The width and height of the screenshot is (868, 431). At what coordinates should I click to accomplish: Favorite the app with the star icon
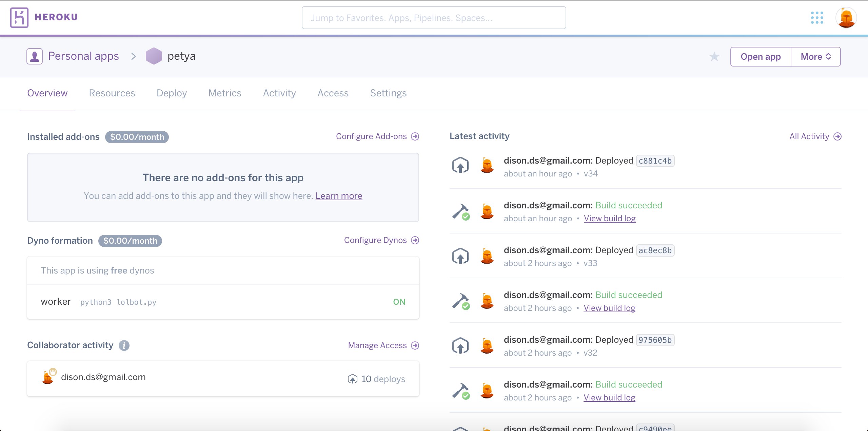pos(714,56)
